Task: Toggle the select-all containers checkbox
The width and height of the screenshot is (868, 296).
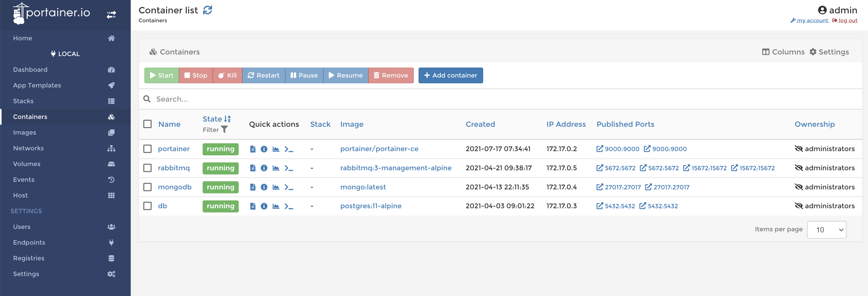Action: click(147, 124)
